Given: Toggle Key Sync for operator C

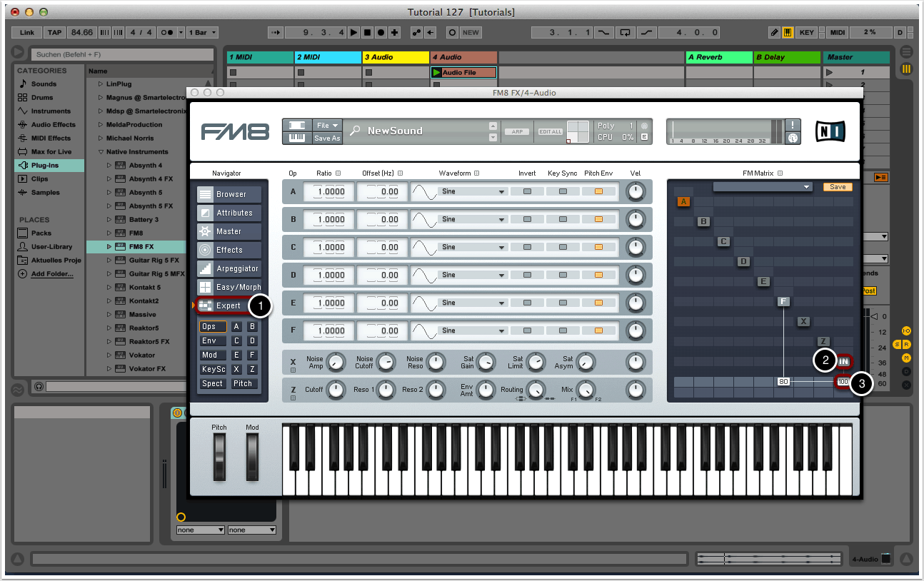Looking at the screenshot, I should [563, 247].
